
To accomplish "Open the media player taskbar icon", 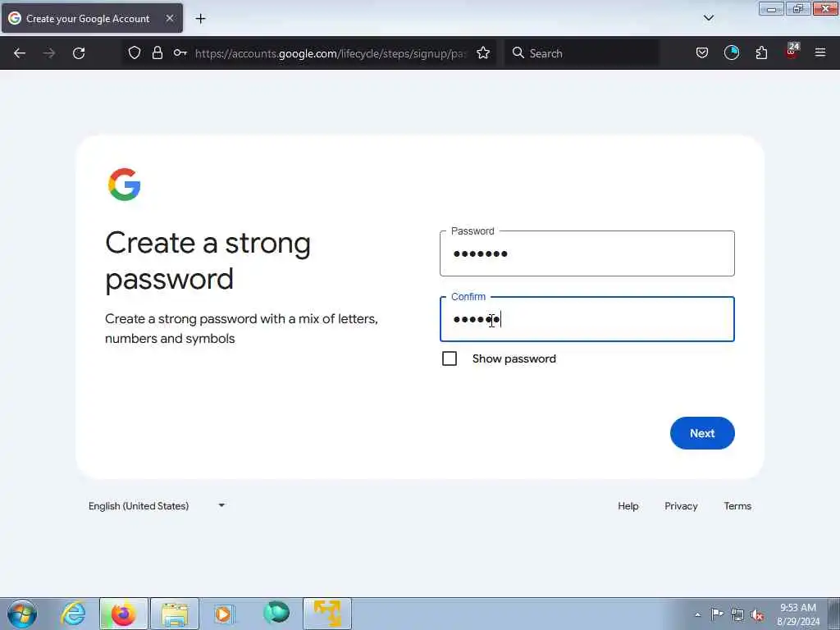I will pos(224,614).
